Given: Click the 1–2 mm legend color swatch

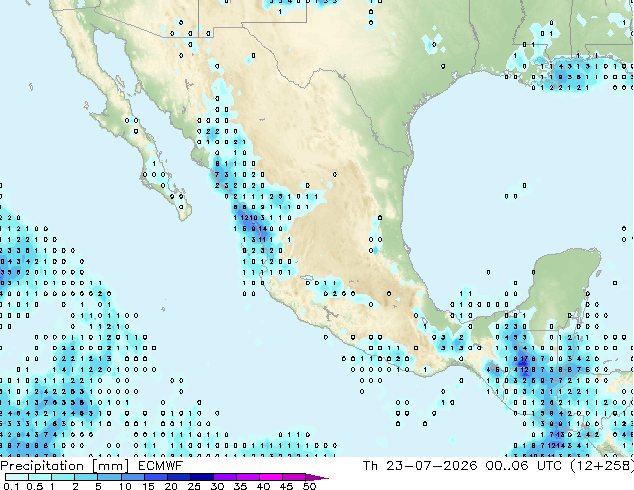Looking at the screenshot, I should (x=63, y=477).
